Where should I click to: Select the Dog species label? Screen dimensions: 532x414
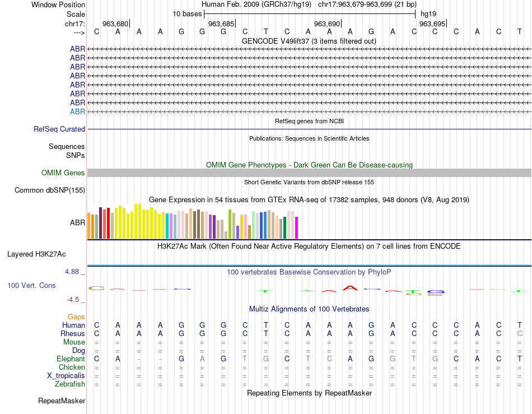point(79,351)
